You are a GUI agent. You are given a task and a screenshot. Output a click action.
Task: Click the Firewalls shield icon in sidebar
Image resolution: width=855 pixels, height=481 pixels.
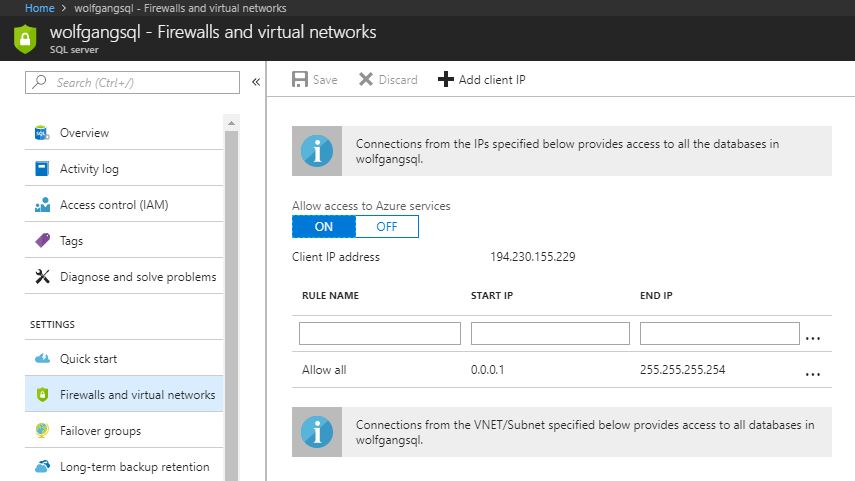[x=42, y=394]
